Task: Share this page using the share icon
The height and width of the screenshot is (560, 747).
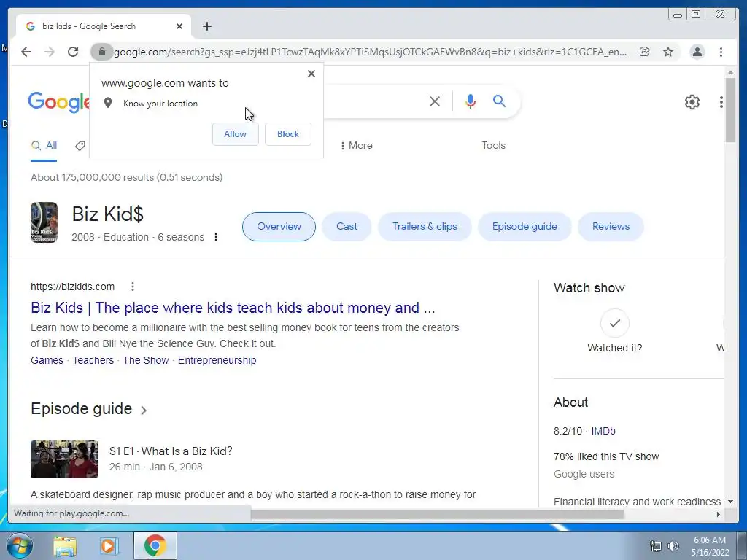Action: [x=645, y=52]
